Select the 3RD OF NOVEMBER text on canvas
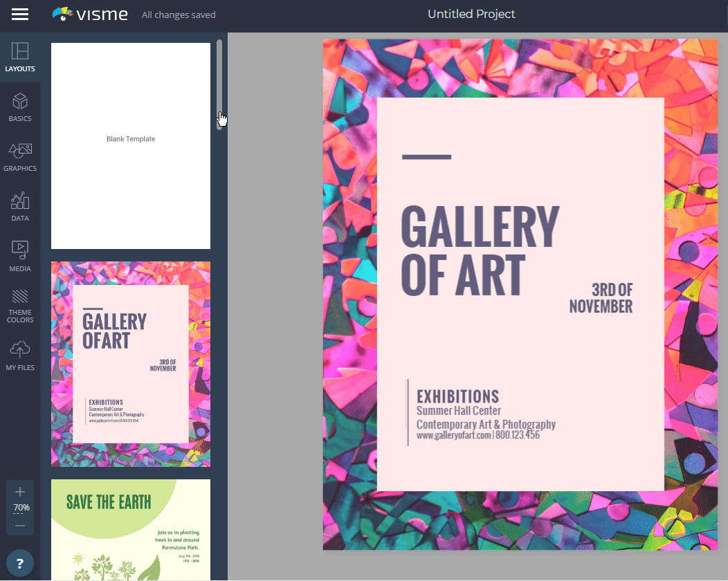This screenshot has width=728, height=581. (x=601, y=298)
